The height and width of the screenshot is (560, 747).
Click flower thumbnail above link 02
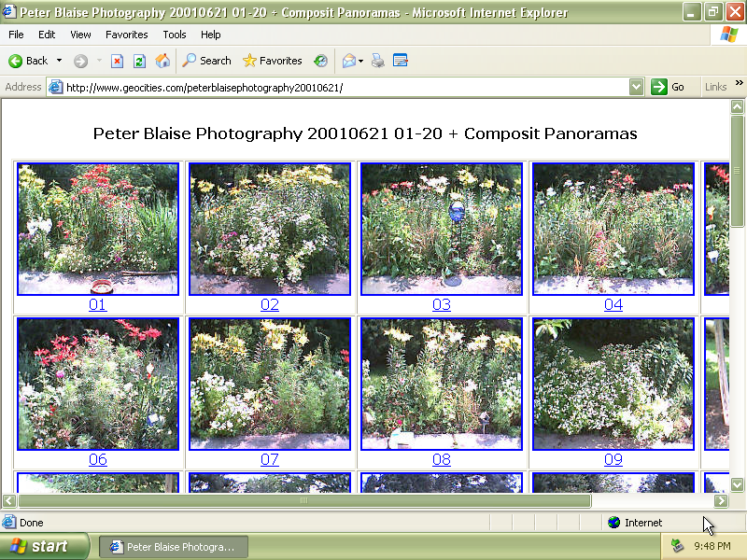[270, 229]
